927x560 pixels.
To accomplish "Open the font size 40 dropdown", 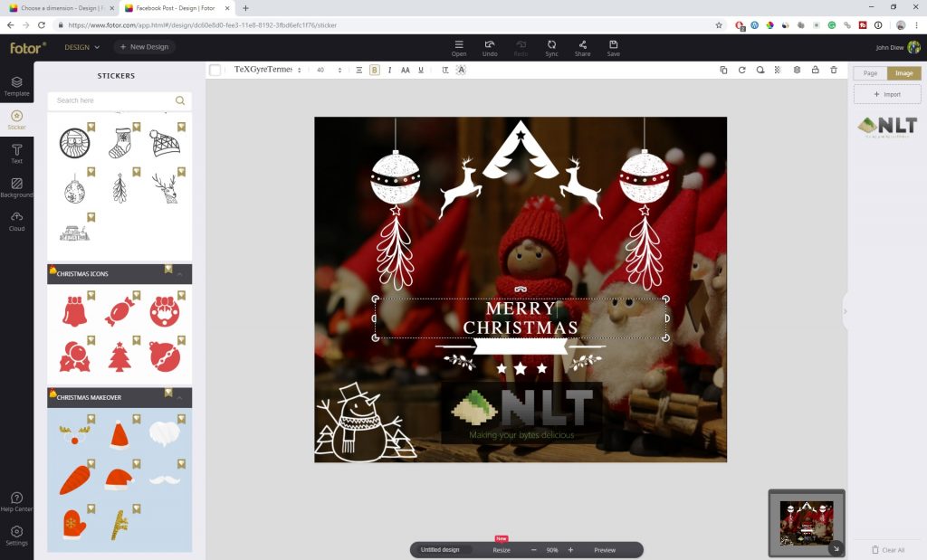I will 329,70.
